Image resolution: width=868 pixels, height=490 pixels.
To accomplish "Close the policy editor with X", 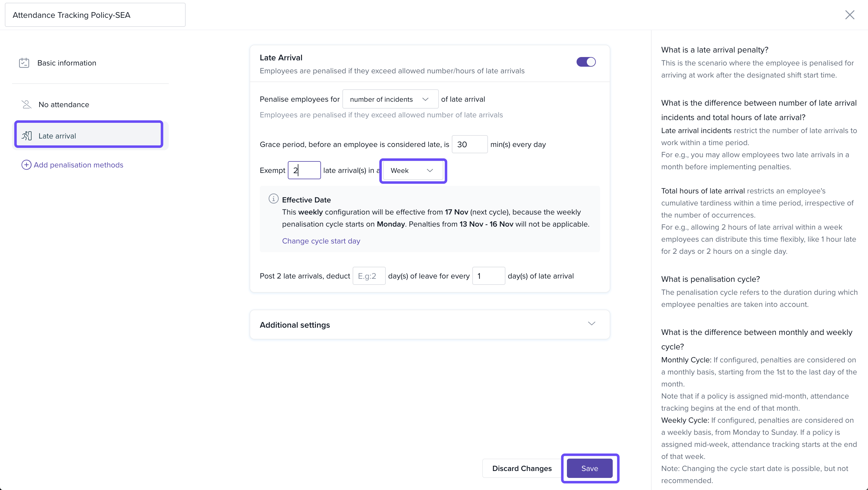I will tap(850, 15).
